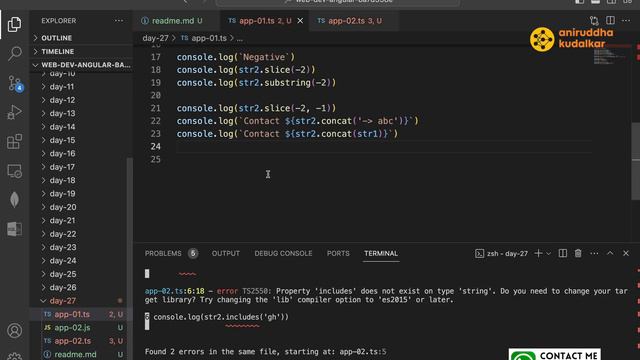Click the line number 21 gutter

point(156,108)
